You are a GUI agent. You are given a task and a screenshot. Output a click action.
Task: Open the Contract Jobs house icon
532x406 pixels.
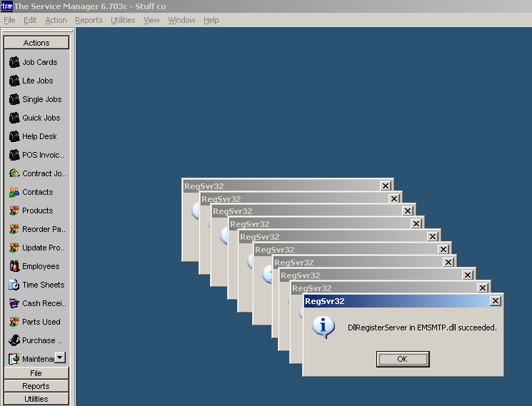point(14,173)
